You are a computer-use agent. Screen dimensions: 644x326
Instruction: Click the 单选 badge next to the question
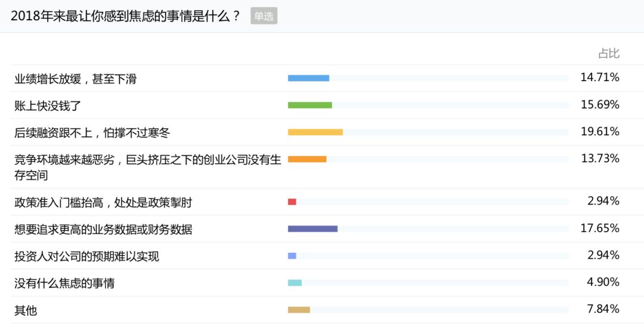264,16
